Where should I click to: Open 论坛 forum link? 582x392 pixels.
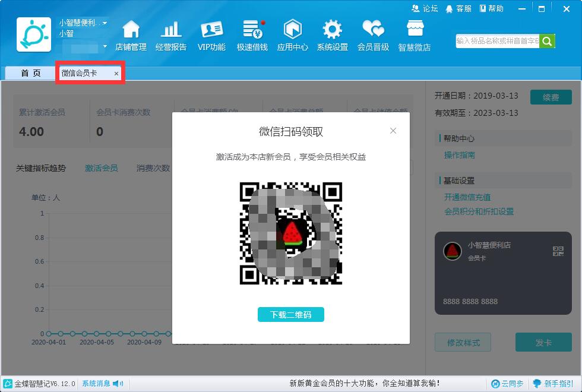[x=425, y=8]
